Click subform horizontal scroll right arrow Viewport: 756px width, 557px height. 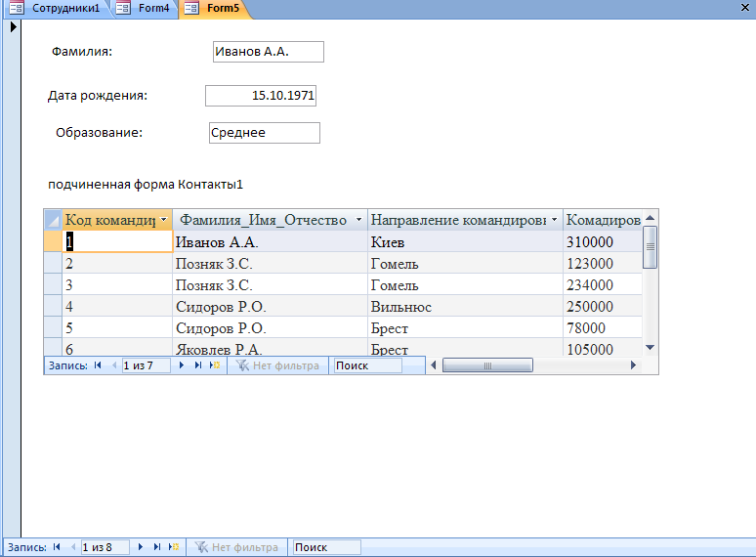click(x=634, y=365)
